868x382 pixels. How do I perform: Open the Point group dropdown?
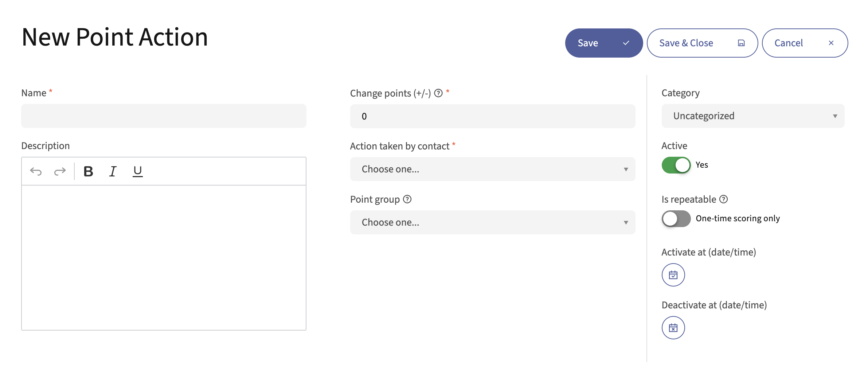click(492, 222)
